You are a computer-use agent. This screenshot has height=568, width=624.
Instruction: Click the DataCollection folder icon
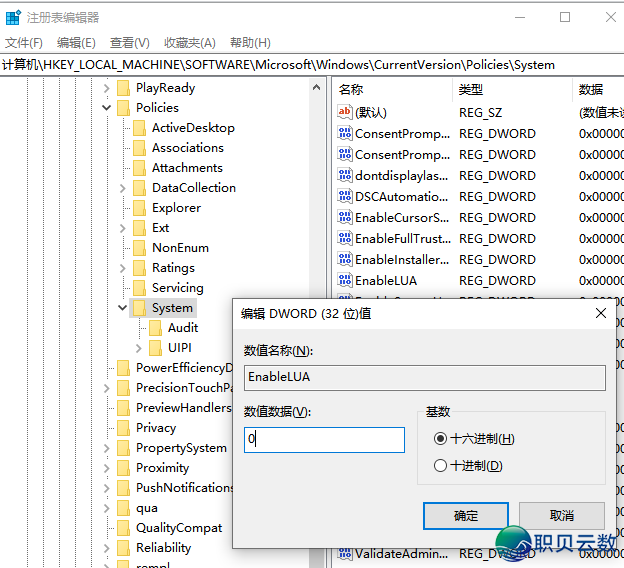pyautogui.click(x=140, y=188)
